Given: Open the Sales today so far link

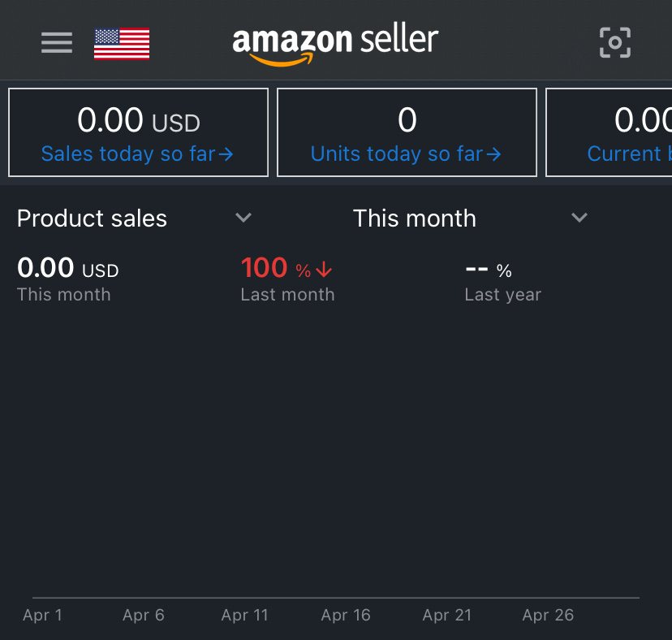Looking at the screenshot, I should coord(128,154).
